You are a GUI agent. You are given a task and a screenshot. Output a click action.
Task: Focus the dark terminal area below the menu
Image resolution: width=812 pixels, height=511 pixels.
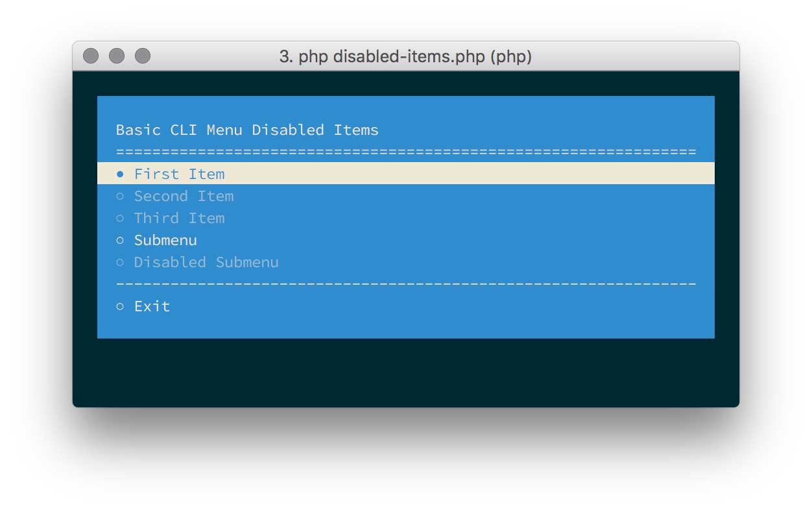(x=405, y=373)
